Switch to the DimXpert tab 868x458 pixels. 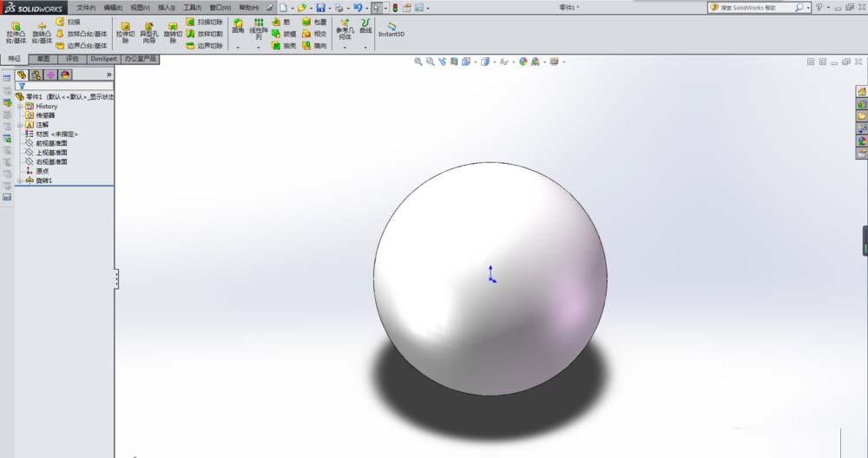[x=103, y=59]
